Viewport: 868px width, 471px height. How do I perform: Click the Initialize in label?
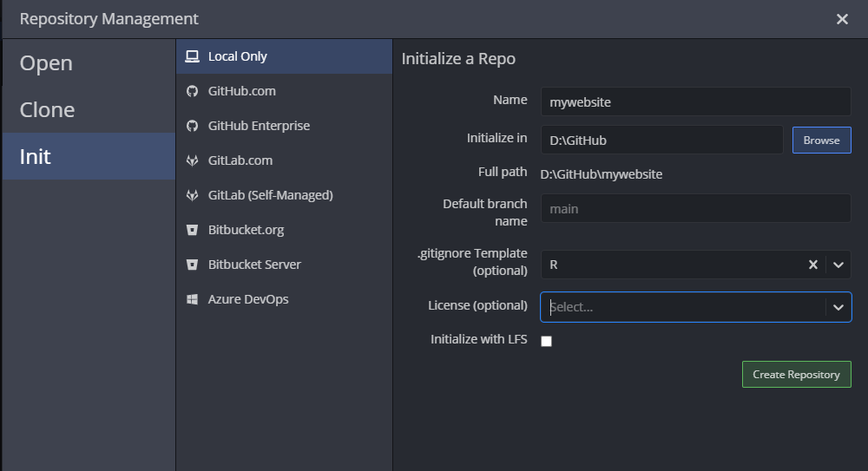pyautogui.click(x=496, y=138)
